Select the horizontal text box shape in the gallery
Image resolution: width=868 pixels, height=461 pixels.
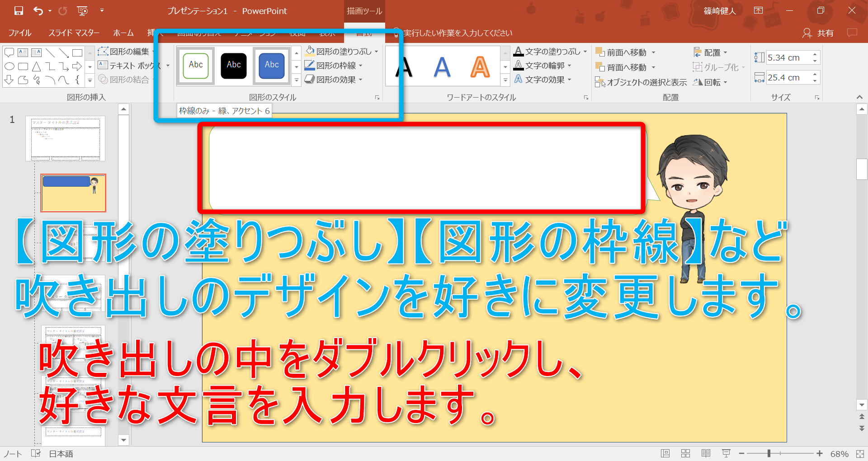click(x=23, y=52)
